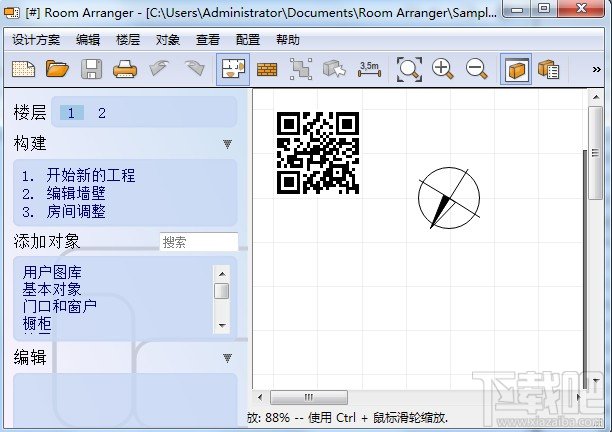Click the Room Arranger title bar app icon

click(x=11, y=13)
